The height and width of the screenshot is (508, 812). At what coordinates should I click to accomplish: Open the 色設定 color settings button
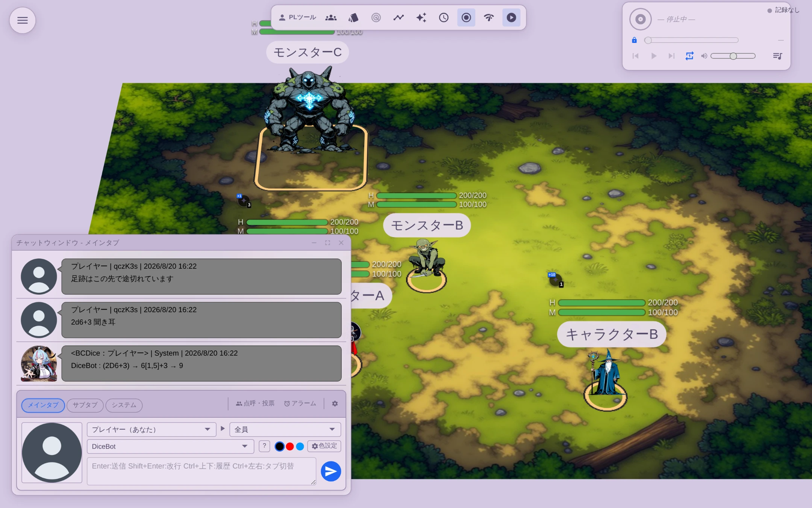(324, 446)
